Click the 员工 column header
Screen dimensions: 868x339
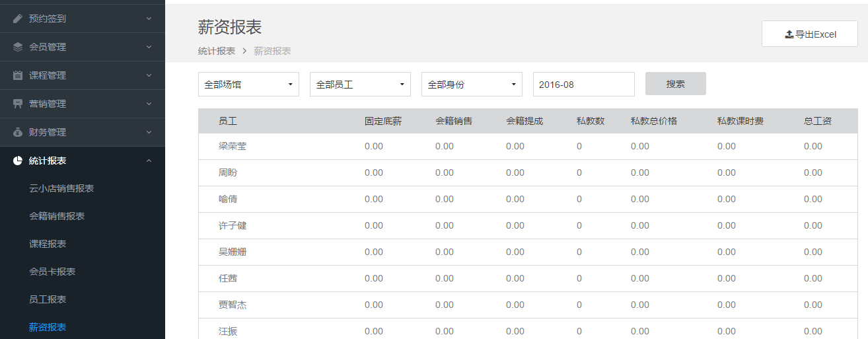click(228, 121)
